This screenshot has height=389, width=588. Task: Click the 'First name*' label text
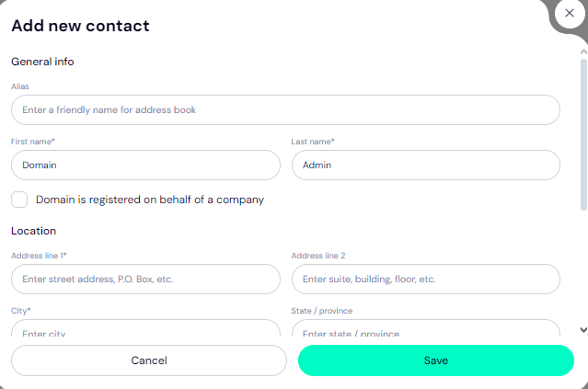click(33, 142)
